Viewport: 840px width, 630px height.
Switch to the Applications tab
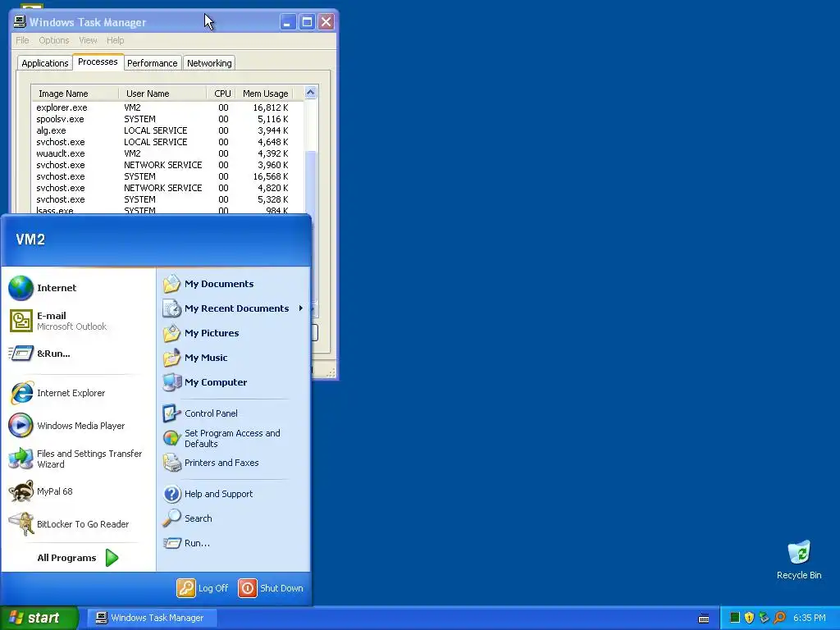(45, 63)
